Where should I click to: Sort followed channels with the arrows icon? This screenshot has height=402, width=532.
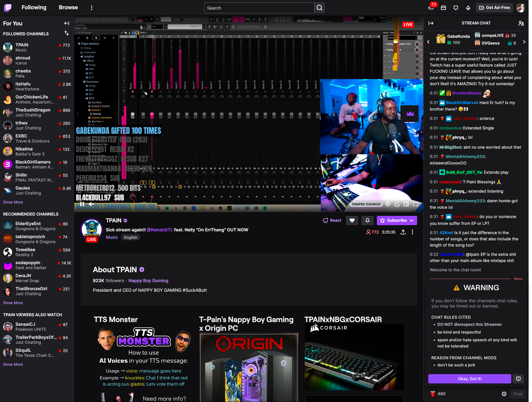(x=67, y=33)
